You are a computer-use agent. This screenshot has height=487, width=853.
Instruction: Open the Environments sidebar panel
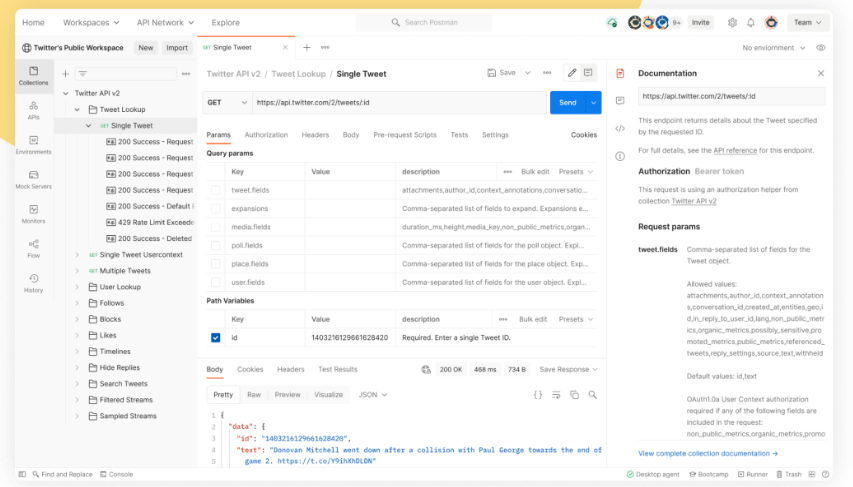[x=33, y=145]
